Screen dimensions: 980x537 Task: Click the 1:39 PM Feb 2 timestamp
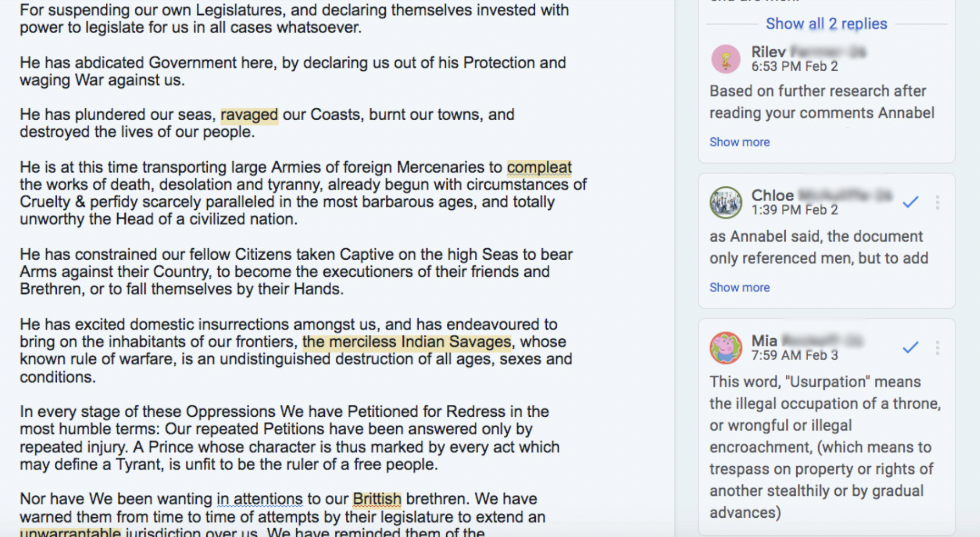point(795,210)
